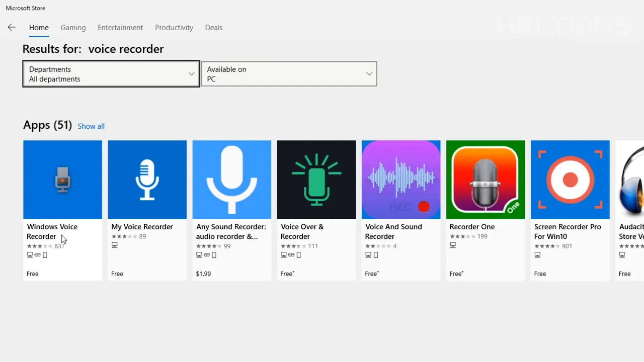Open the Audacity headphones app icon
The height and width of the screenshot is (362, 644).
[x=629, y=179]
